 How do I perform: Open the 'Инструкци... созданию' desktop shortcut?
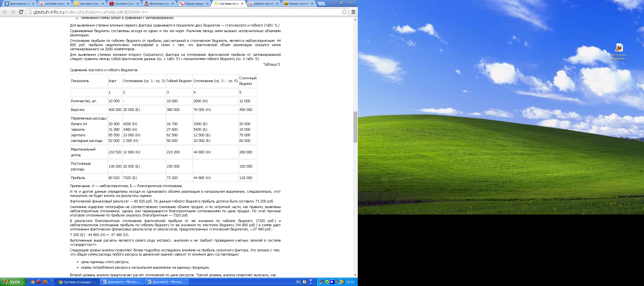619,52
